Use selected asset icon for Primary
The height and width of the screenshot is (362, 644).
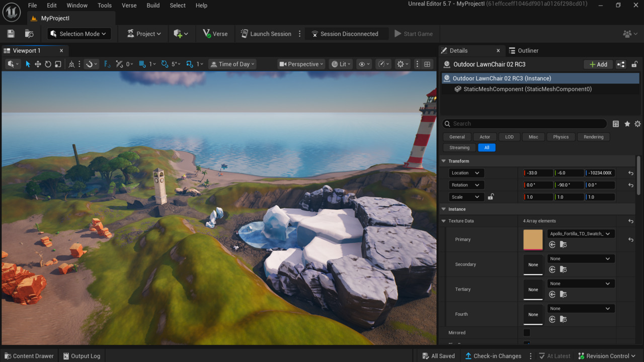pyautogui.click(x=552, y=244)
